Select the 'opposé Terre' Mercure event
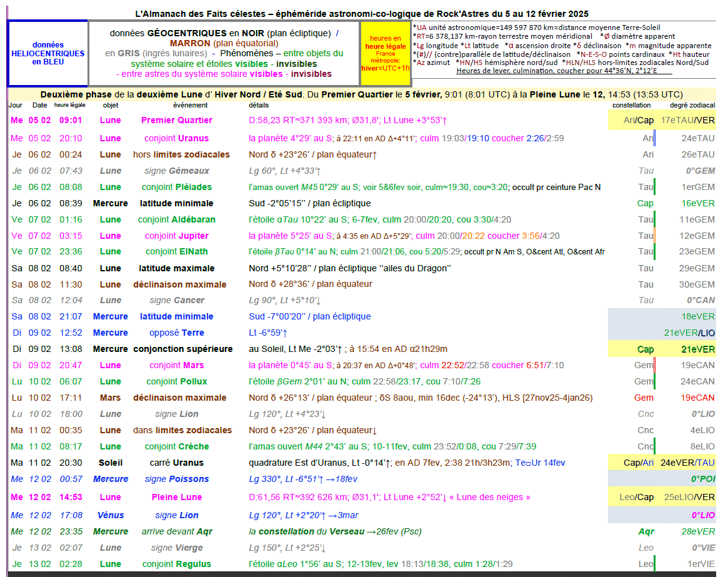The width and height of the screenshot is (728, 577). [177, 333]
